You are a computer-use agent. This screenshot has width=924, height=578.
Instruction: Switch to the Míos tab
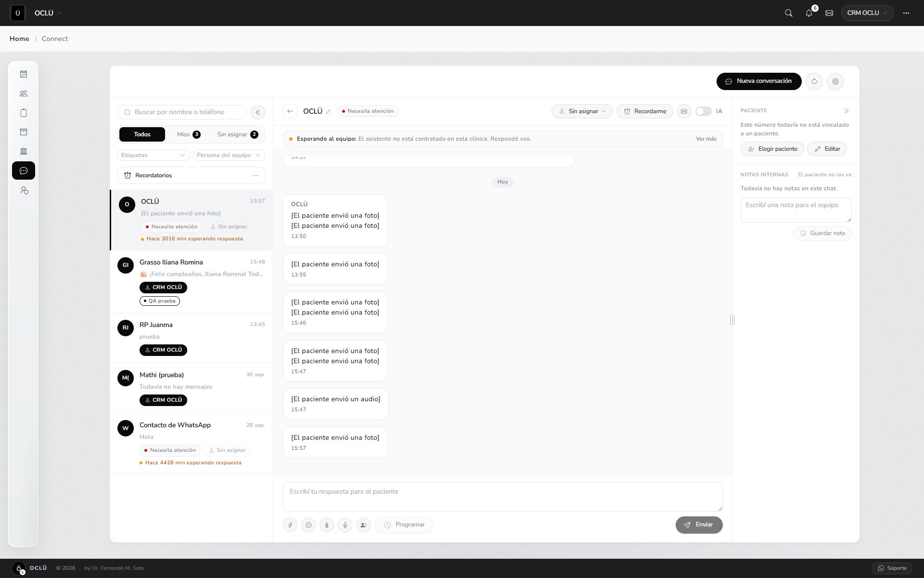click(189, 134)
